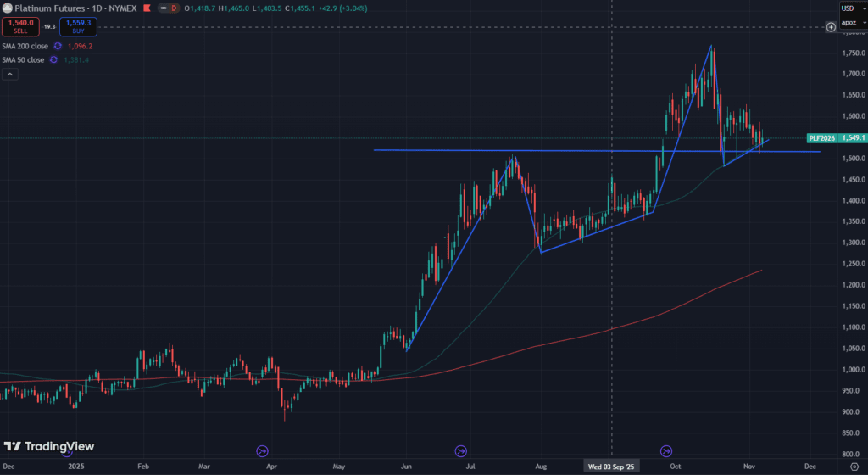Image resolution: width=868 pixels, height=475 pixels.
Task: Open the USD currency dropdown
Action: tap(849, 8)
